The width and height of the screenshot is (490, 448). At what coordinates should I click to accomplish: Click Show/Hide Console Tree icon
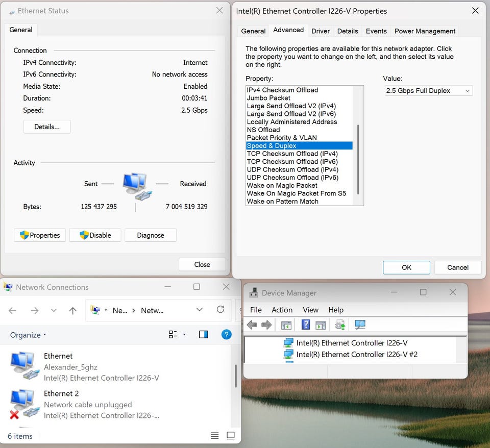pos(286,325)
